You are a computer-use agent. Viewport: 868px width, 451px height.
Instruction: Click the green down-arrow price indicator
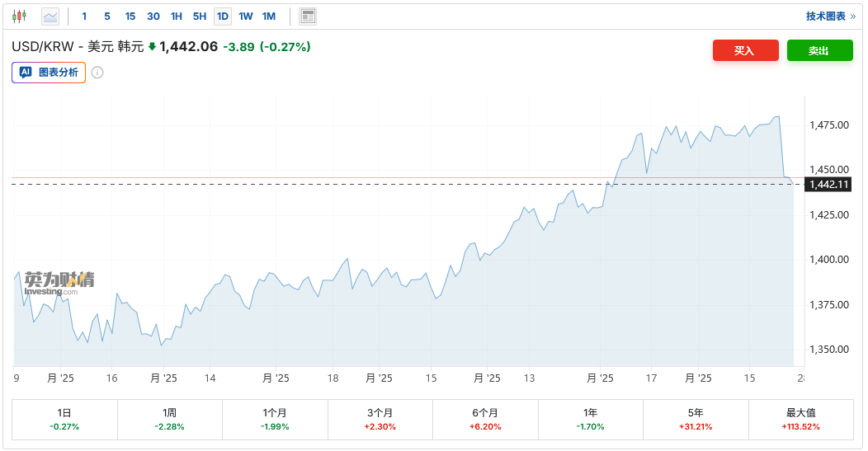point(152,47)
